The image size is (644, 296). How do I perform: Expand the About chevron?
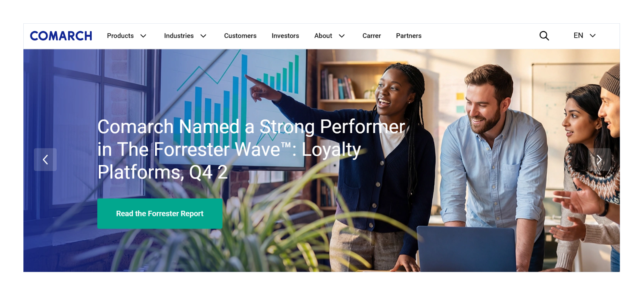tap(342, 36)
